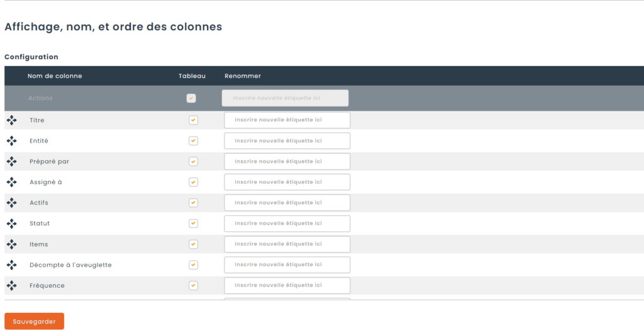This screenshot has height=333, width=644.
Task: Click the move icon beside Entité
Action: pos(11,141)
